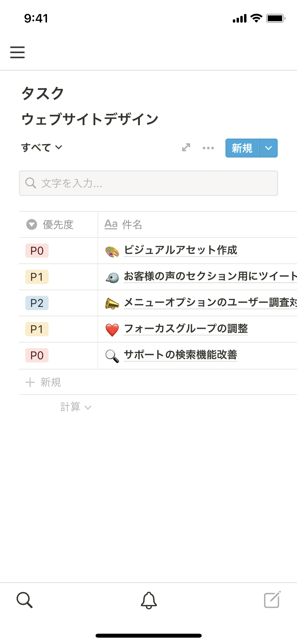297x644 pixels.
Task: Tap the red P0 tag in first row
Action: (37, 251)
